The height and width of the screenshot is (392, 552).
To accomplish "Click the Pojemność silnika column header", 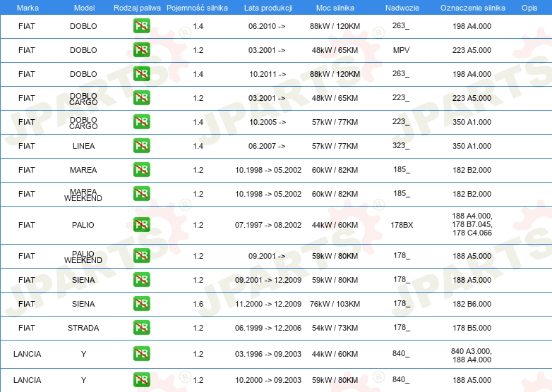I will pos(197,8).
